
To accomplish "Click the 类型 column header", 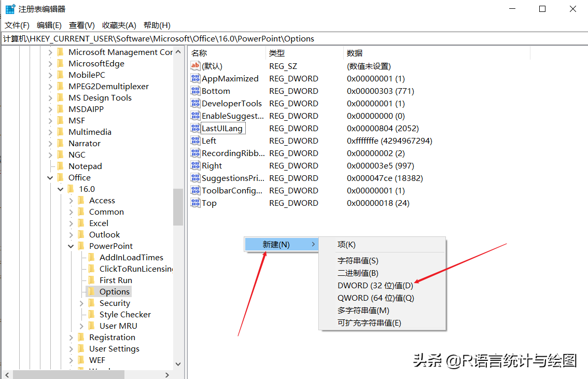I will 304,53.
